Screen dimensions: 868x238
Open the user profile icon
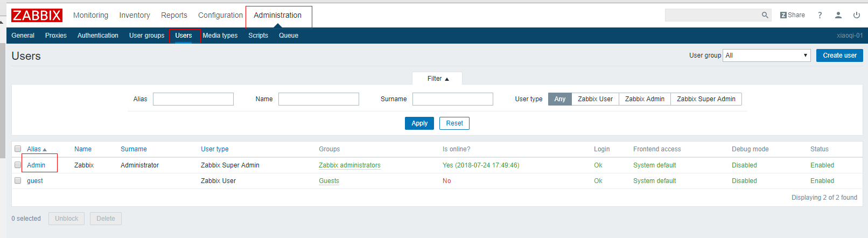(x=838, y=15)
